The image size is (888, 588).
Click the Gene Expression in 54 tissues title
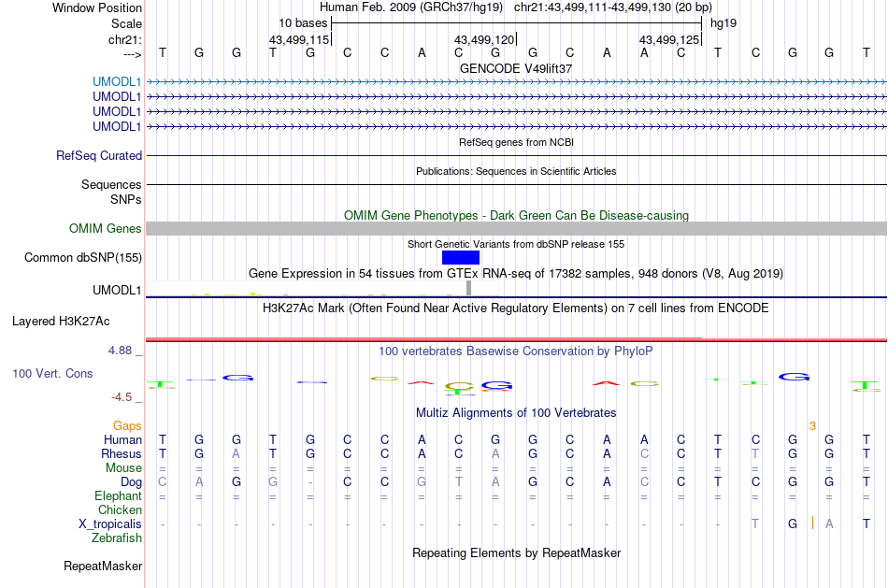516,274
